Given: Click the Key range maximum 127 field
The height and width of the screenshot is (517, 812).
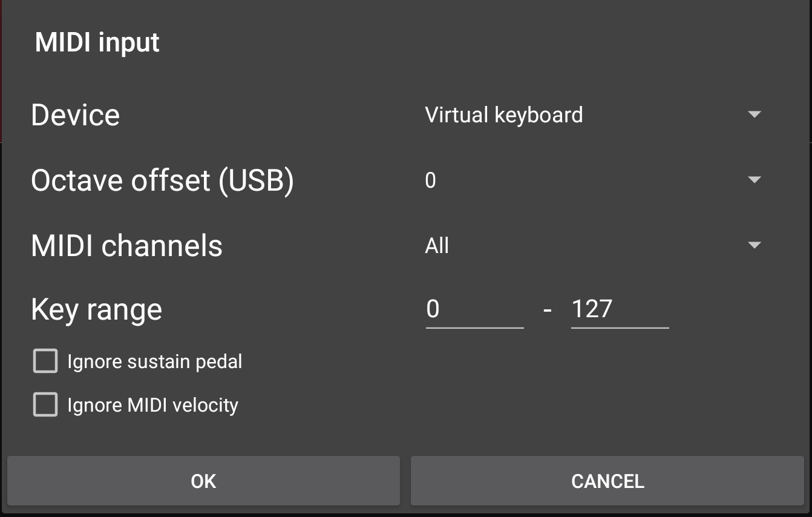Looking at the screenshot, I should click(x=620, y=310).
